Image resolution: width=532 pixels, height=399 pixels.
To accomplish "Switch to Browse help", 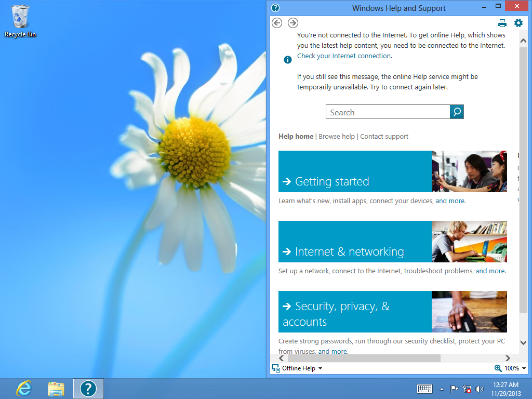I will pos(337,137).
